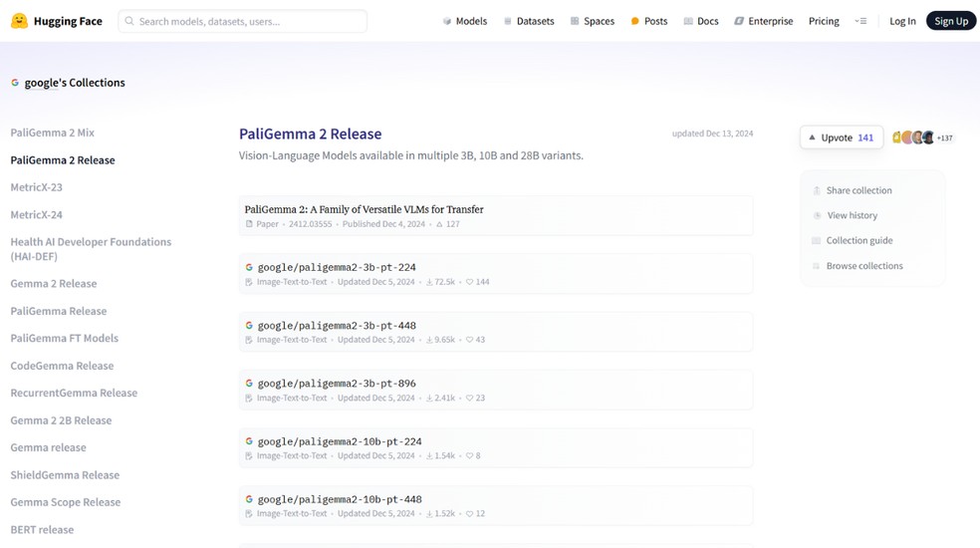
Task: Click the Log In link
Action: click(x=902, y=21)
